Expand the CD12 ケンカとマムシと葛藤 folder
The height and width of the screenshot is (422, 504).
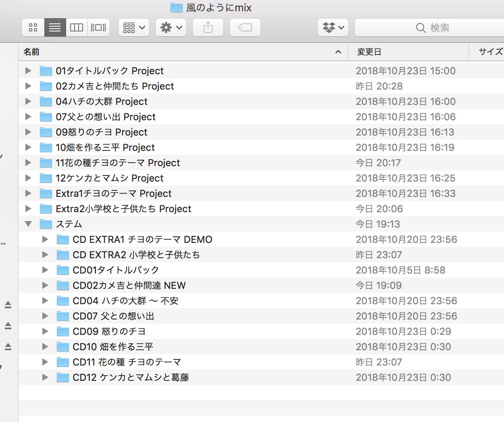(45, 377)
